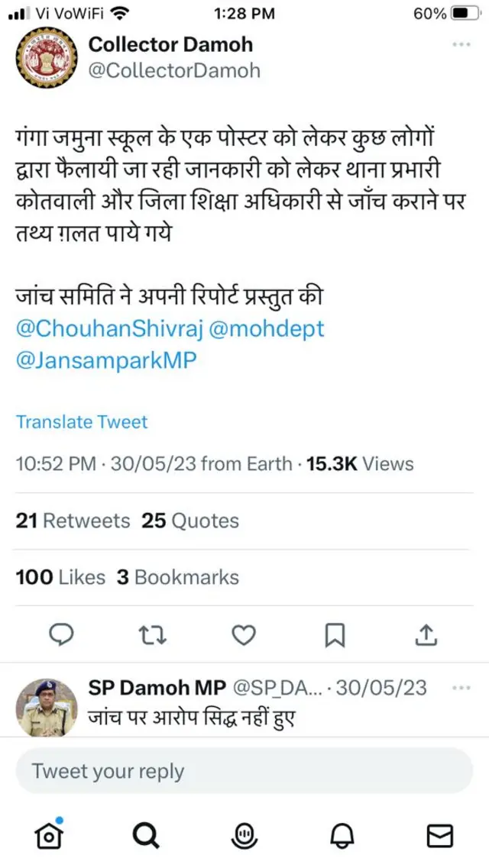
Task: Like the tweet using the heart icon
Action: tap(243, 634)
